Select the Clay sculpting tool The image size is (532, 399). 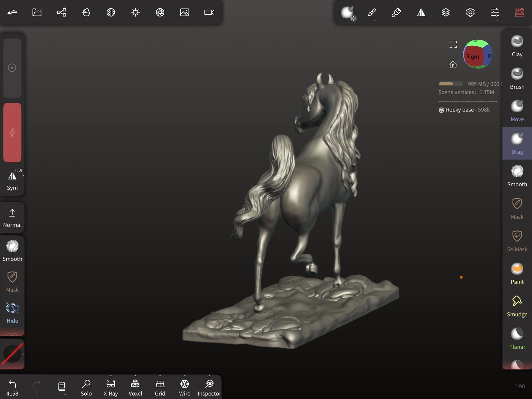point(517,46)
